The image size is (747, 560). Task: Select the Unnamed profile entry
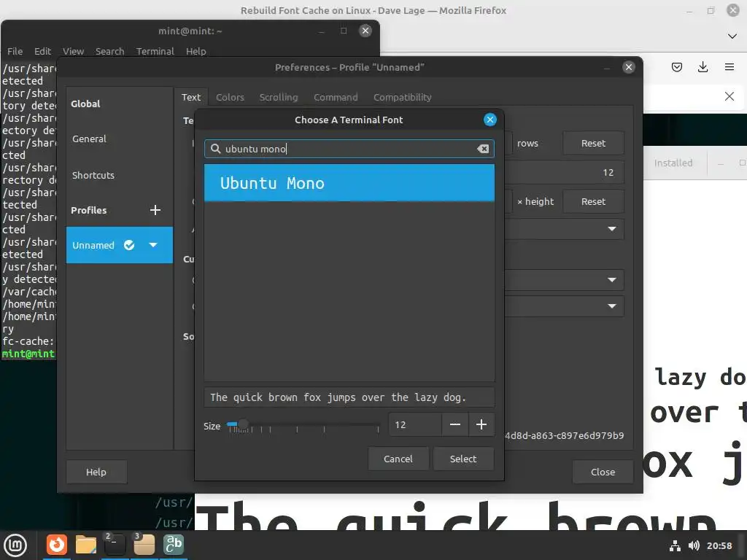click(x=119, y=245)
